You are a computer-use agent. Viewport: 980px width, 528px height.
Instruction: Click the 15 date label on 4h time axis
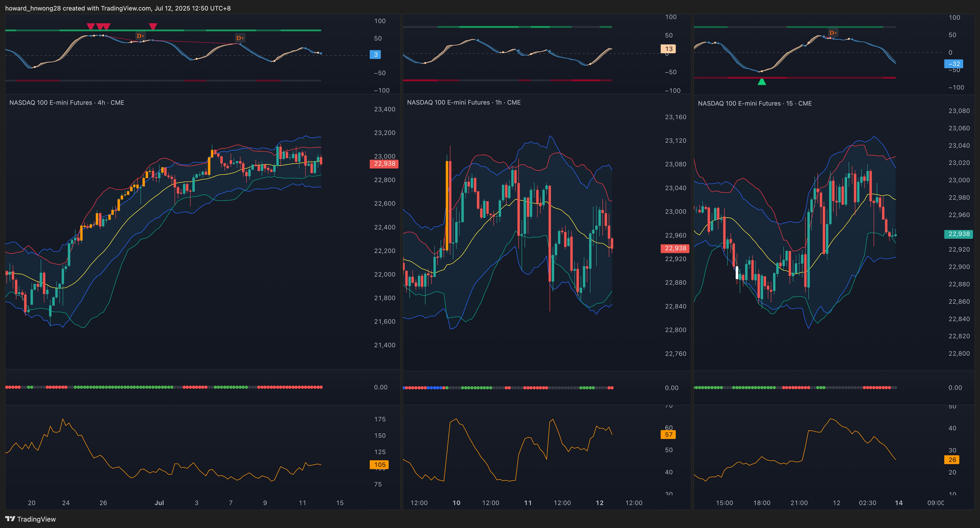[x=340, y=503]
